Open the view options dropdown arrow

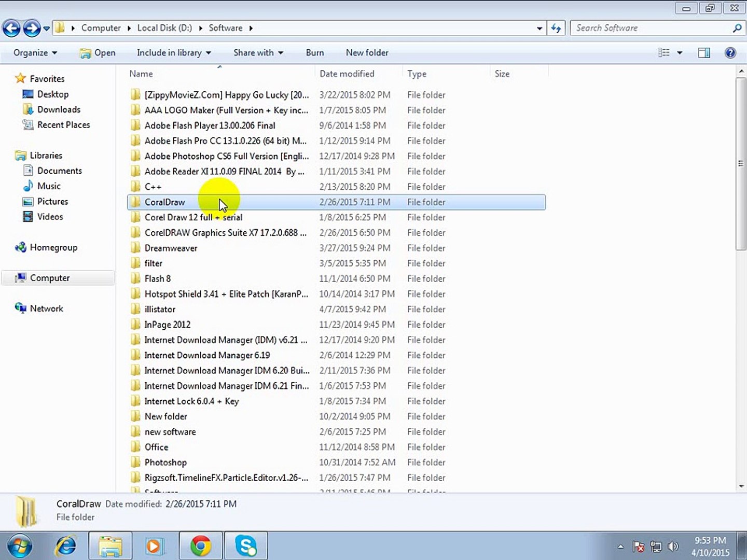[x=680, y=53]
